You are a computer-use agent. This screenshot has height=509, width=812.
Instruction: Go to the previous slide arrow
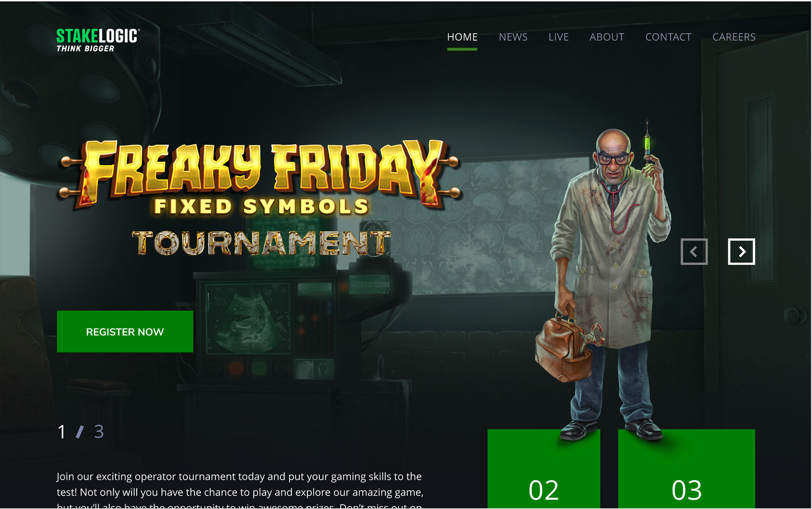tap(694, 252)
